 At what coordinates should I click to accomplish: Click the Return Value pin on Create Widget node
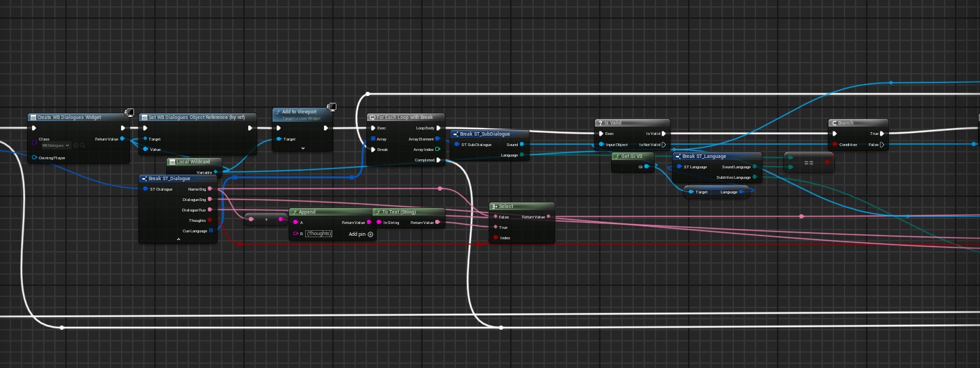(122, 139)
